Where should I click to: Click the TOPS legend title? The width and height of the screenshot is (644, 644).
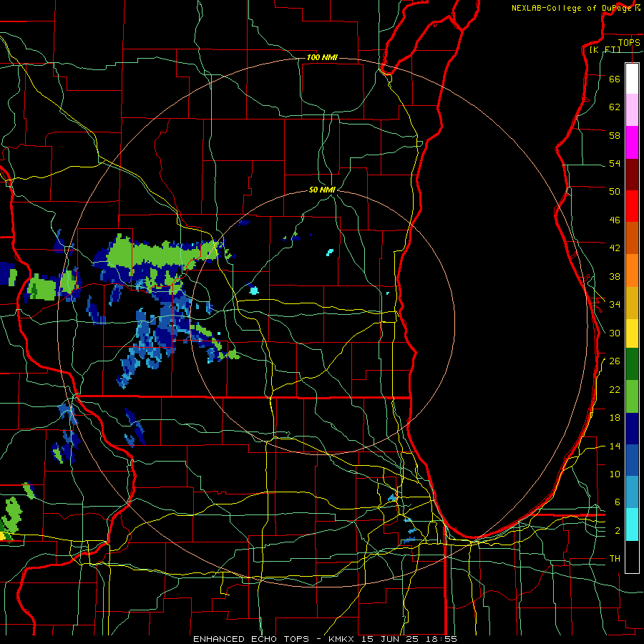tap(629, 42)
